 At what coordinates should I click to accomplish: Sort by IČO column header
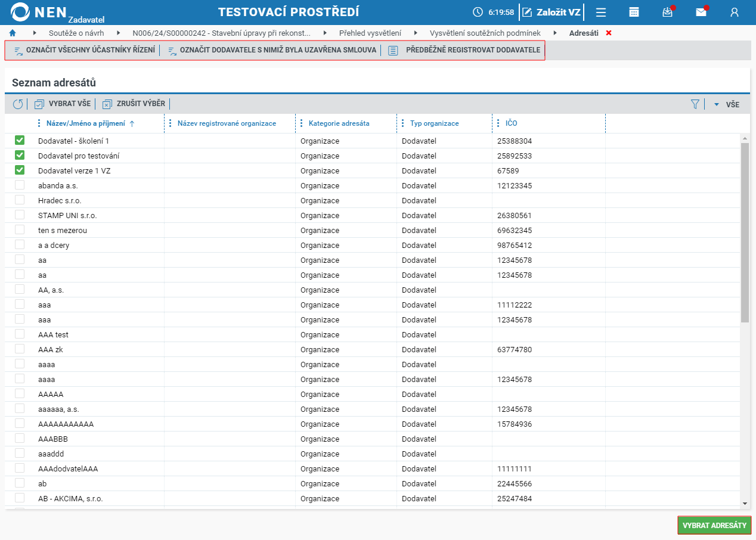click(511, 123)
